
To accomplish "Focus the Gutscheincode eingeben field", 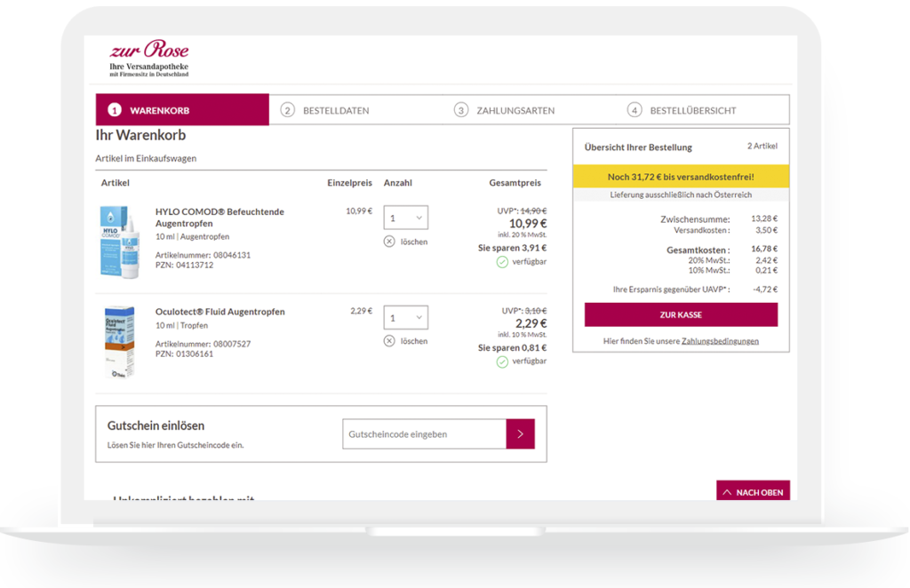I will click(424, 434).
